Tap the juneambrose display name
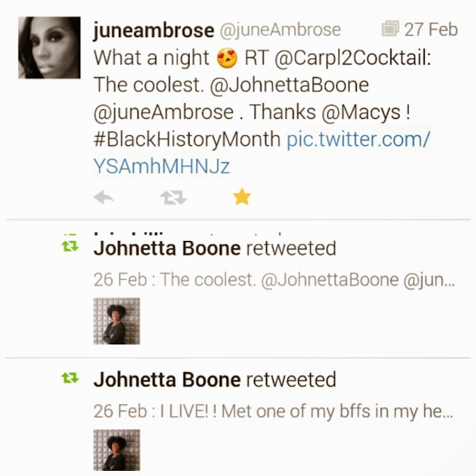Image resolution: width=476 pixels, height=476 pixels. 152,30
